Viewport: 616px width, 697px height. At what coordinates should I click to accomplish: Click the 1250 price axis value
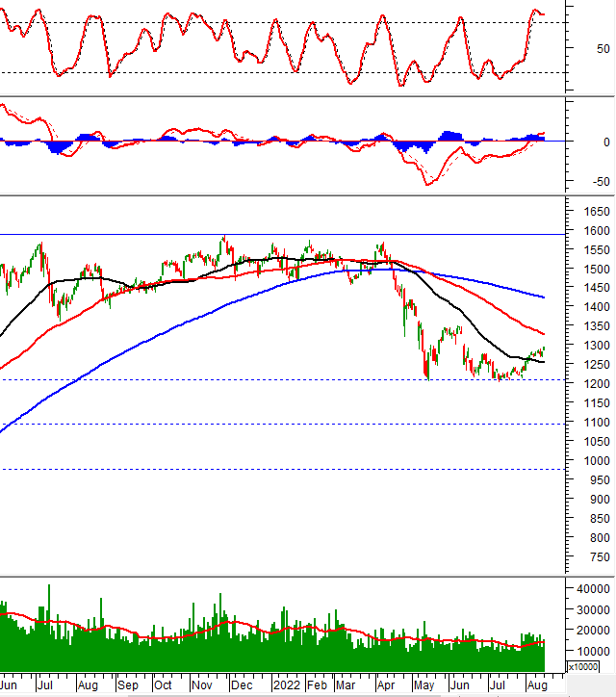click(x=597, y=365)
